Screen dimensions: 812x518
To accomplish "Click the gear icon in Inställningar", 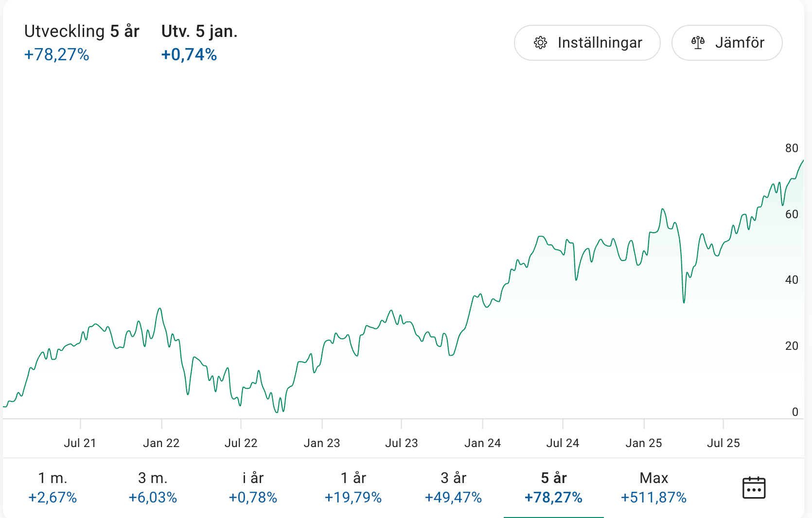I will (x=540, y=43).
